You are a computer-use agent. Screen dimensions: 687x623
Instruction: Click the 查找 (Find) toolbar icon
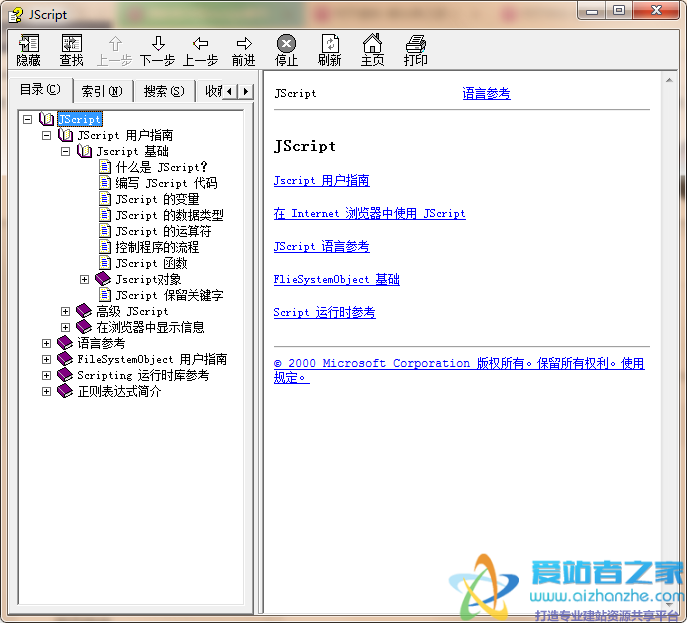71,43
